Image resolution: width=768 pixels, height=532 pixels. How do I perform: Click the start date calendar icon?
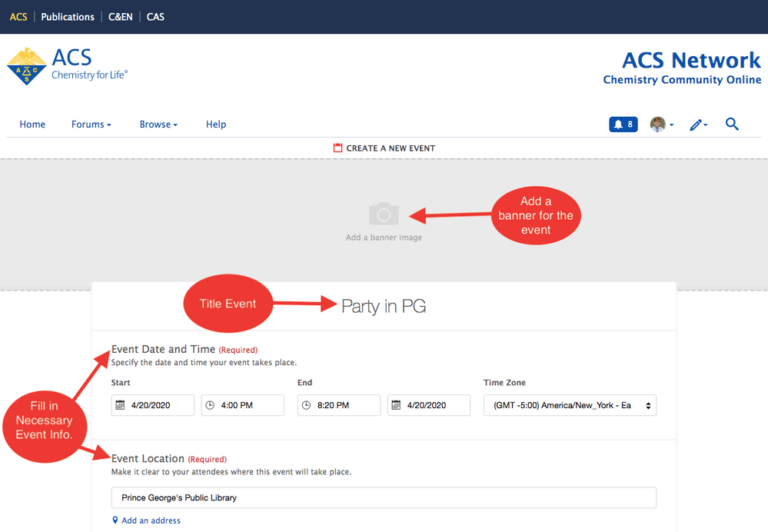point(121,405)
